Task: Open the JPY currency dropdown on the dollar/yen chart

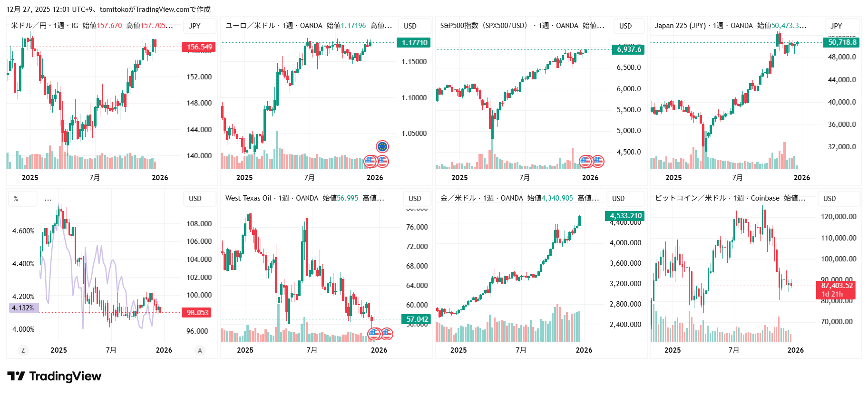Action: point(195,26)
